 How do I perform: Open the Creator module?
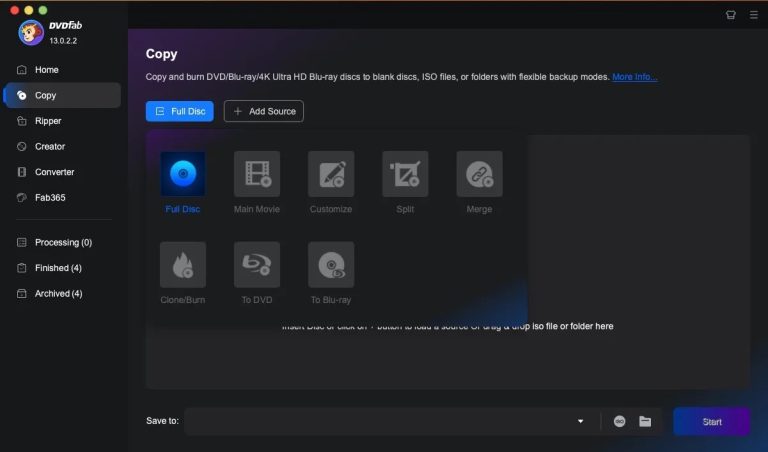(x=62, y=146)
